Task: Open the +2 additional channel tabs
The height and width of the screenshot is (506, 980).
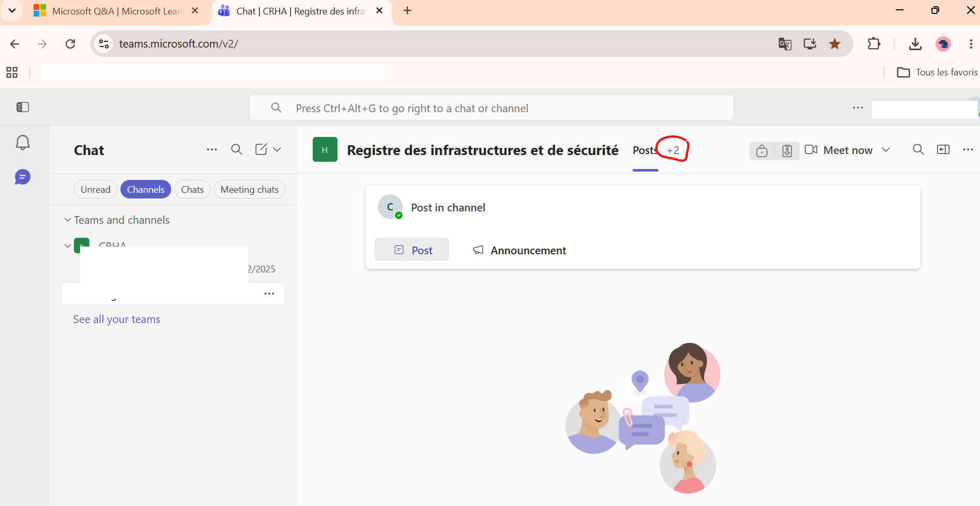Action: [673, 150]
